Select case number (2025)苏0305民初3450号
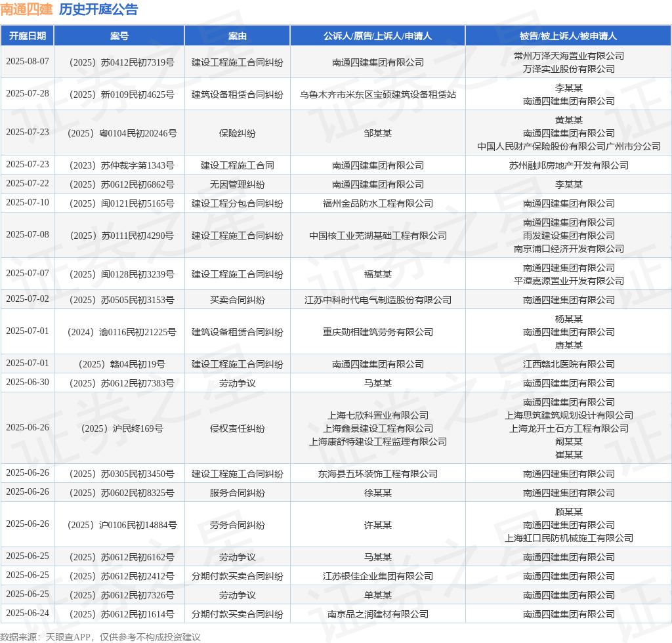Viewport: 672px width, 643px height. (x=121, y=474)
